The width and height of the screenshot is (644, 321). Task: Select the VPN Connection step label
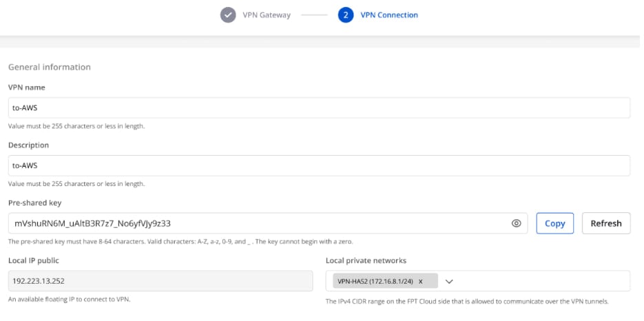click(x=389, y=14)
